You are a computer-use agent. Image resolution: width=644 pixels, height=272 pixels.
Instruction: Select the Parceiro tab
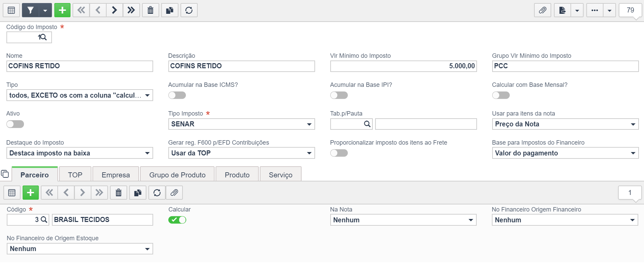click(35, 175)
